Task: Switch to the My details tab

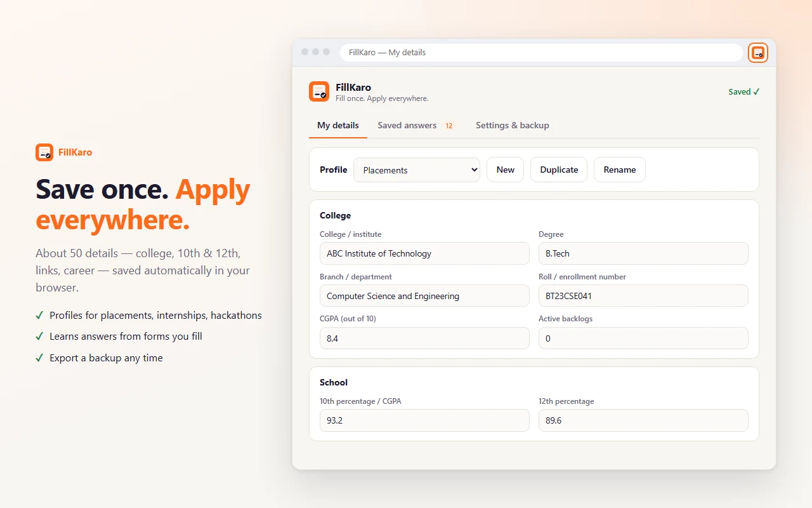Action: tap(338, 125)
